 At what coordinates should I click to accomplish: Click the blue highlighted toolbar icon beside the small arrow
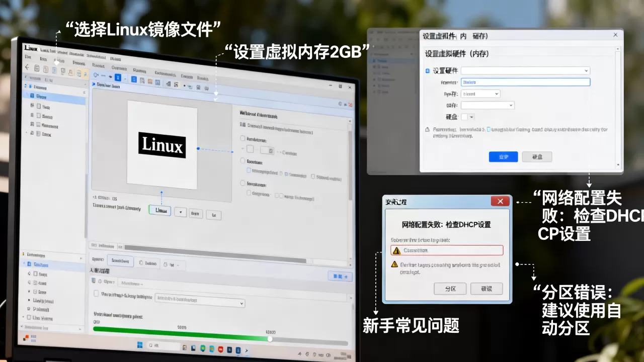(x=118, y=77)
